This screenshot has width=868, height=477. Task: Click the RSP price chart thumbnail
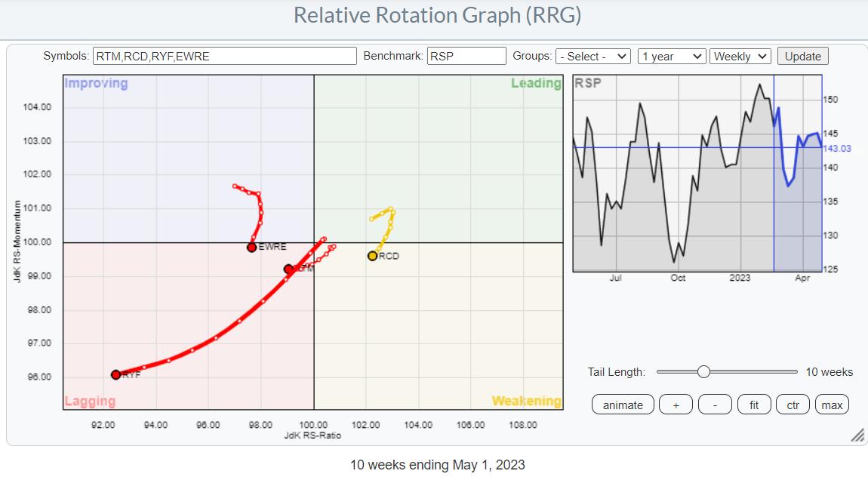(696, 174)
